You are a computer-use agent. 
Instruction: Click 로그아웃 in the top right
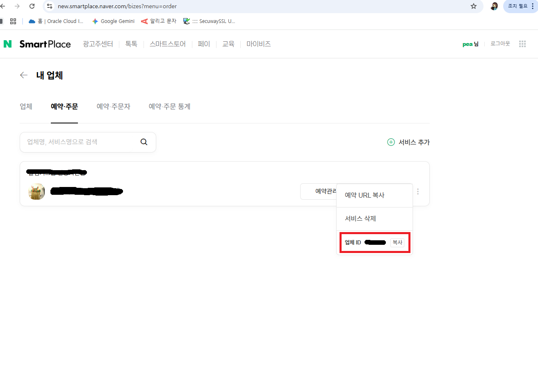499,43
